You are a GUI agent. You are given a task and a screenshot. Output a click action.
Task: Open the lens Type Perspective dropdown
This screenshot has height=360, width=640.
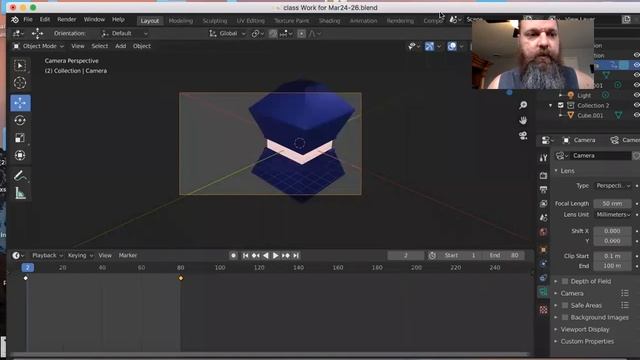point(613,186)
